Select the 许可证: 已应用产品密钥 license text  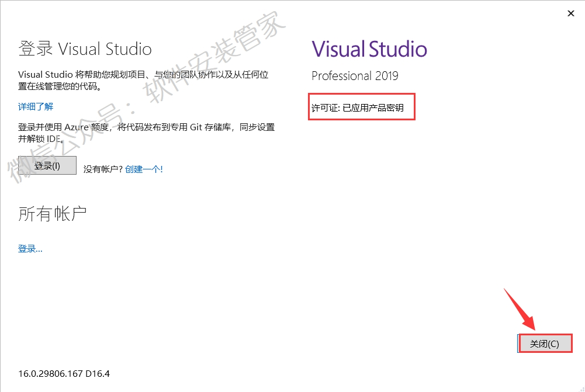pyautogui.click(x=358, y=108)
